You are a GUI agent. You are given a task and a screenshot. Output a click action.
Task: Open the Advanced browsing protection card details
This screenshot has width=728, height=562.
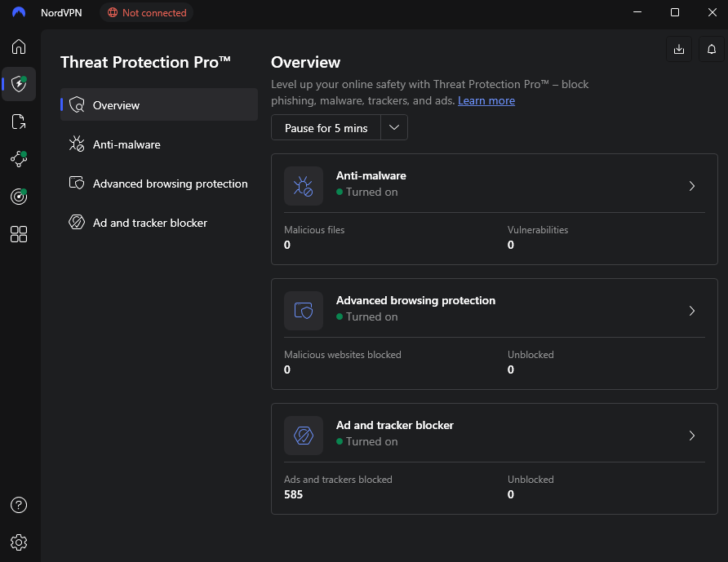click(x=692, y=311)
